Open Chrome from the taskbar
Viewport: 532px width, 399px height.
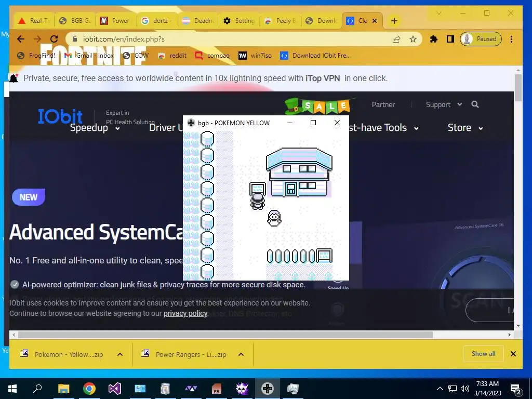pyautogui.click(x=89, y=389)
